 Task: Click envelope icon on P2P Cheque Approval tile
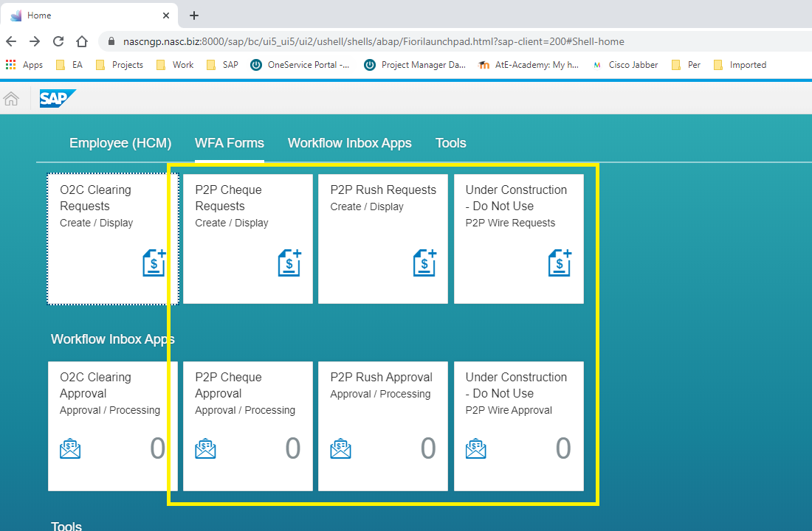(206, 448)
